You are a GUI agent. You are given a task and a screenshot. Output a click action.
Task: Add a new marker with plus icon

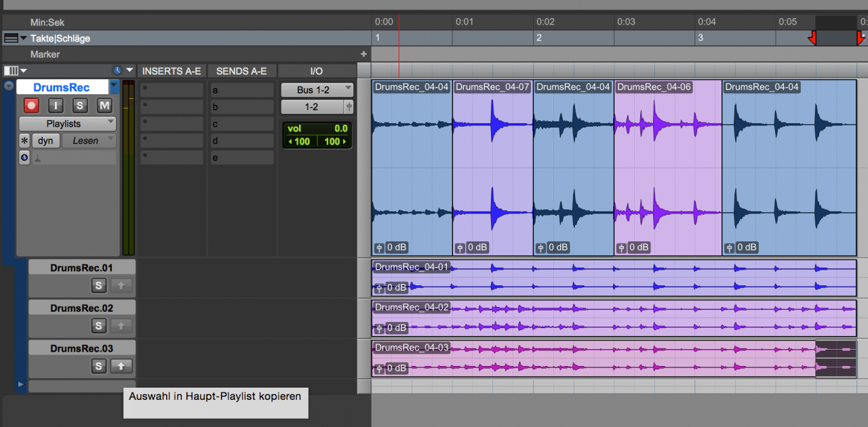pos(363,54)
